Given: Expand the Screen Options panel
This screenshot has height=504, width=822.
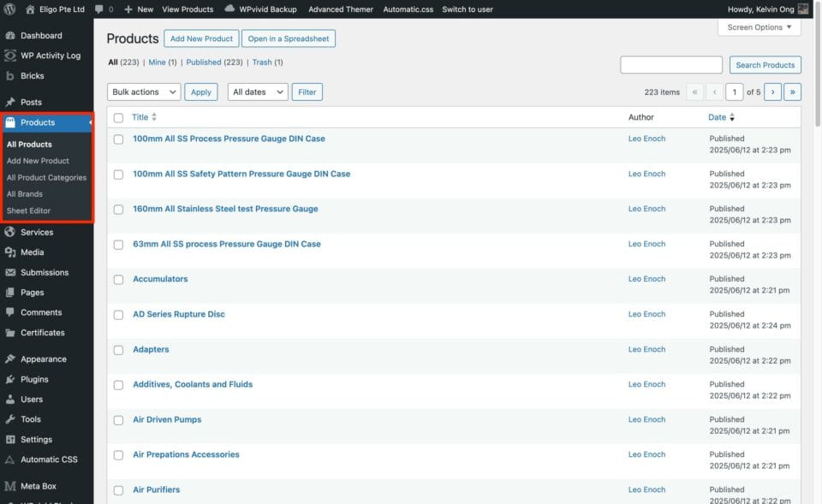Looking at the screenshot, I should tap(759, 27).
